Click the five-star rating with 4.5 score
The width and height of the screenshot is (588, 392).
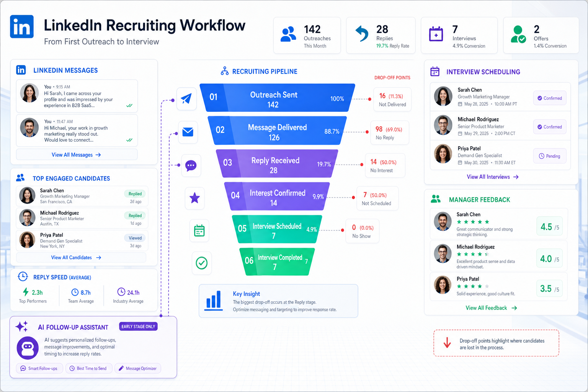[473, 222]
